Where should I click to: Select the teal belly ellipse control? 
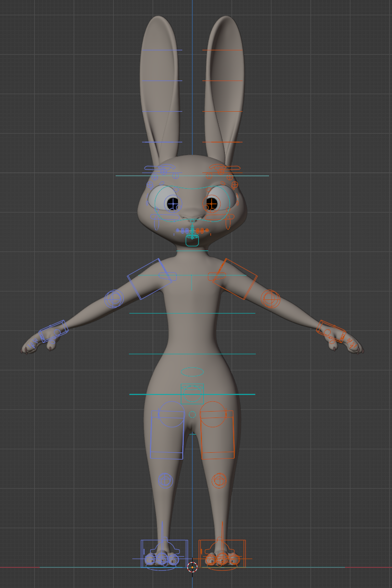point(192,372)
